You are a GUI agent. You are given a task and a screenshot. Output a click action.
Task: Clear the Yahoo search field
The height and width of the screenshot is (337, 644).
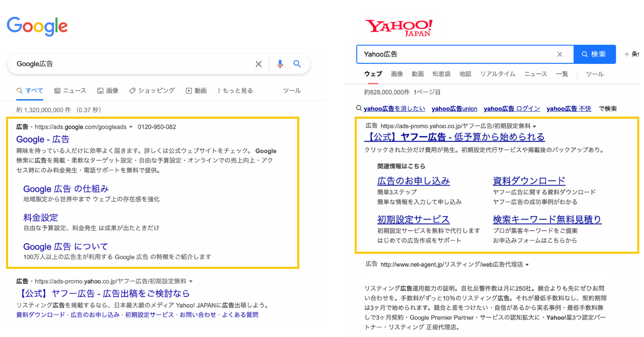click(559, 54)
